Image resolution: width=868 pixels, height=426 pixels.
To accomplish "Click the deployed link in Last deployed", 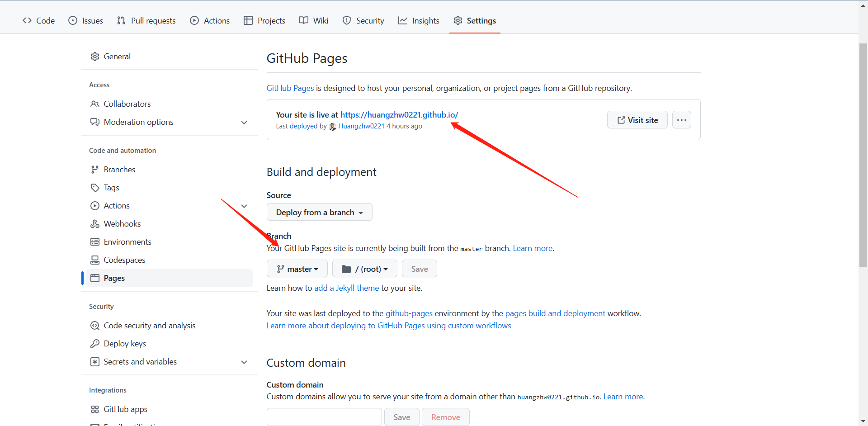I will point(304,126).
